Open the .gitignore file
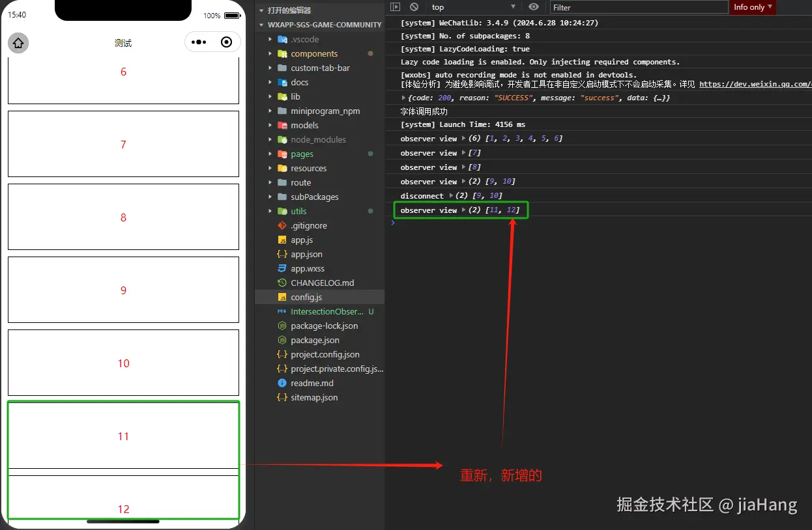This screenshot has height=530, width=812. click(x=319, y=225)
